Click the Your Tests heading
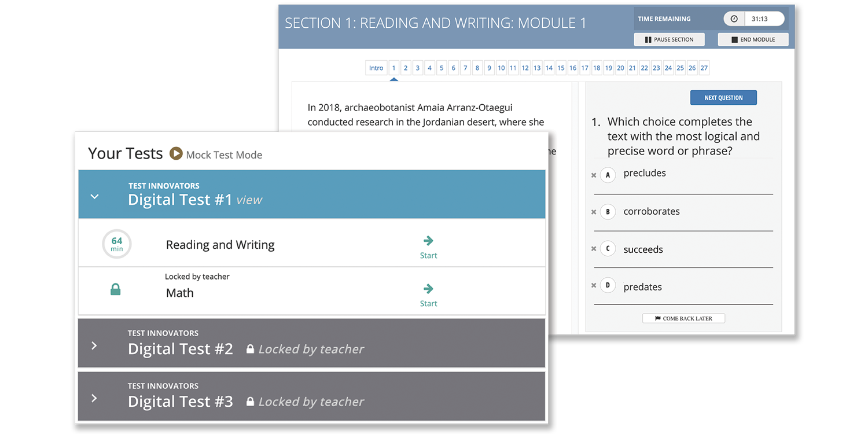 click(126, 153)
